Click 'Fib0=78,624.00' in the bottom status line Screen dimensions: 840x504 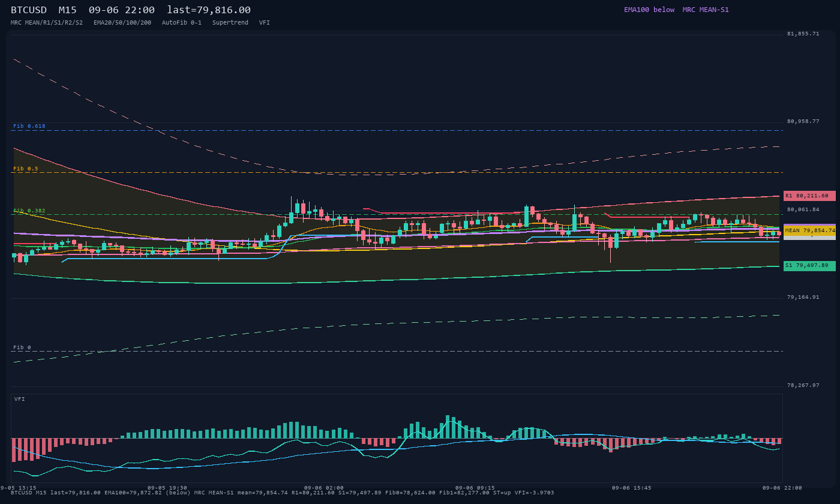coord(410,493)
